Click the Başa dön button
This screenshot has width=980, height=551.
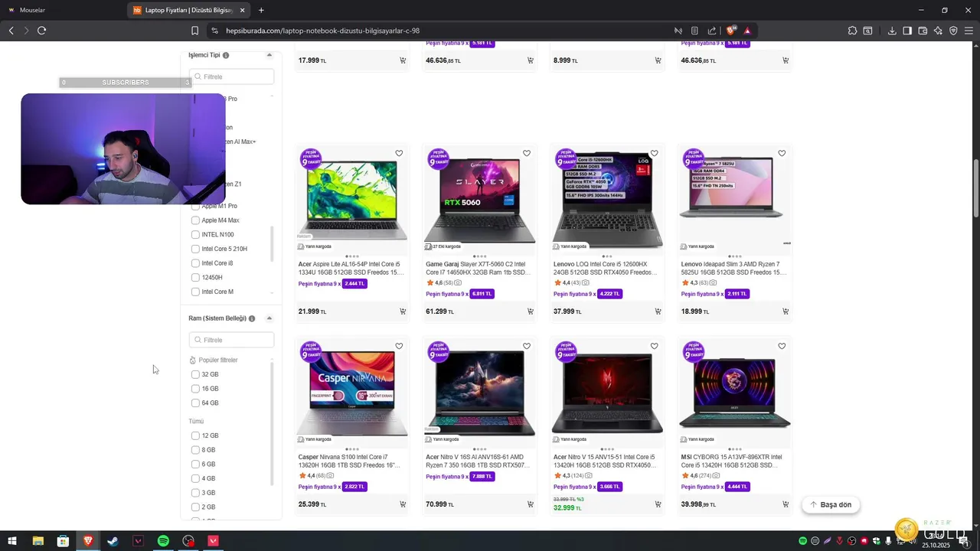tap(831, 504)
